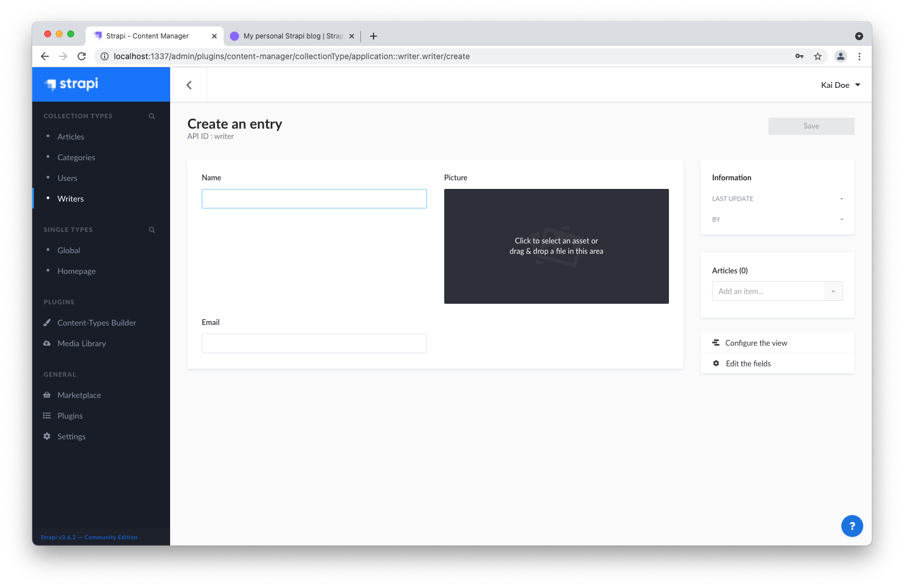Viewport: 904px width, 588px height.
Task: Click the Settings gear icon in sidebar
Action: click(x=47, y=436)
